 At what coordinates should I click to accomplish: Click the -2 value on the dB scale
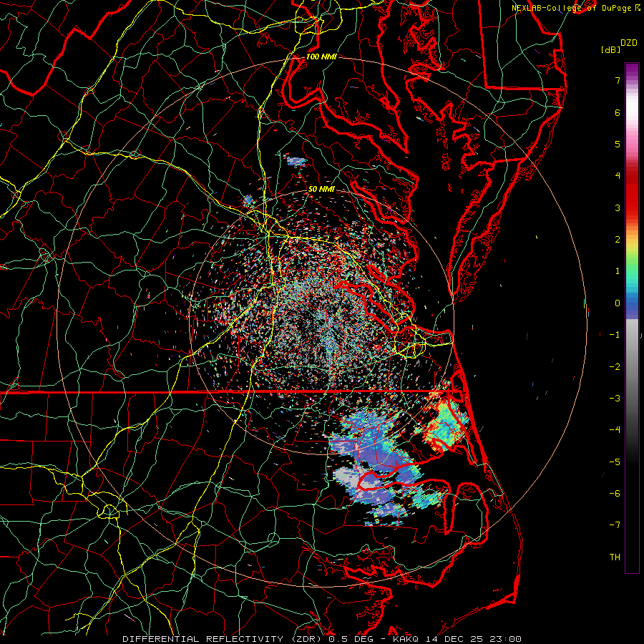click(615, 366)
